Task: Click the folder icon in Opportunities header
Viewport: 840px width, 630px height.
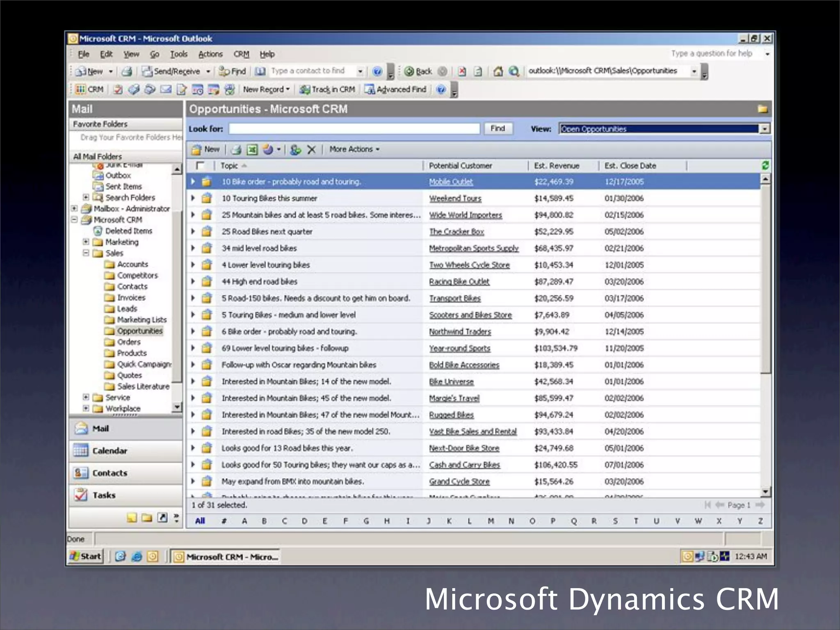Action: tap(762, 109)
